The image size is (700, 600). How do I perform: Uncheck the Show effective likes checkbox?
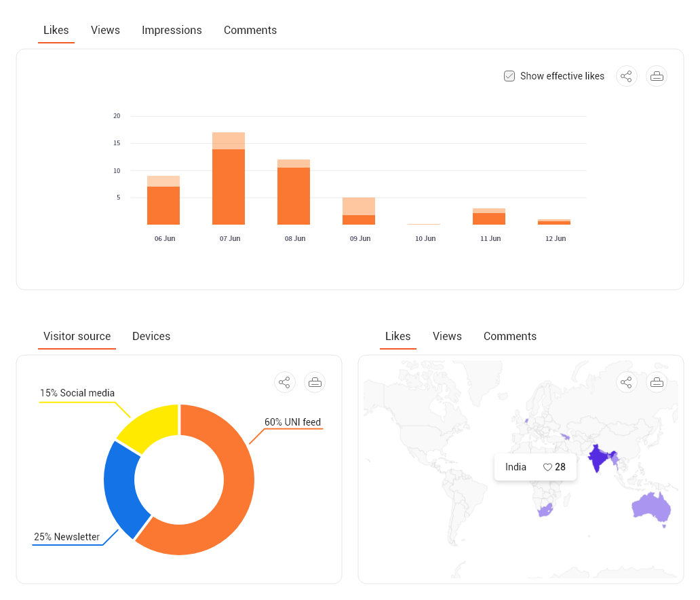(509, 76)
